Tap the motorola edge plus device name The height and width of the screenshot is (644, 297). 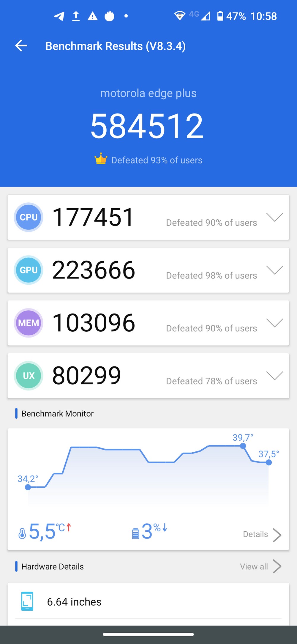(148, 93)
